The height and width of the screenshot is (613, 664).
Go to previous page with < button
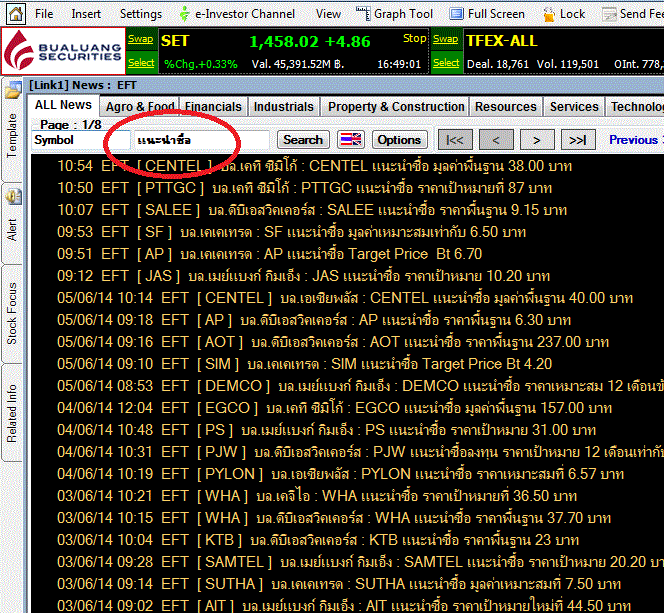[x=496, y=140]
